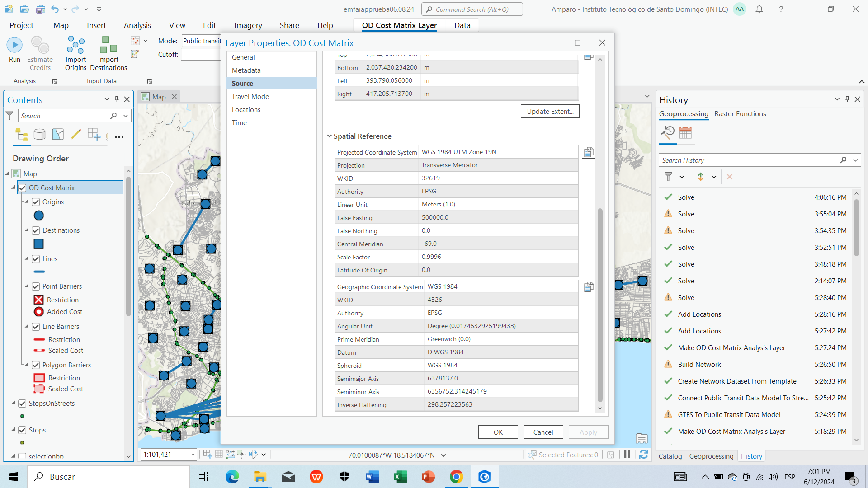This screenshot has height=488, width=868.
Task: Uncheck the Origins layer visibility
Action: [x=36, y=202]
